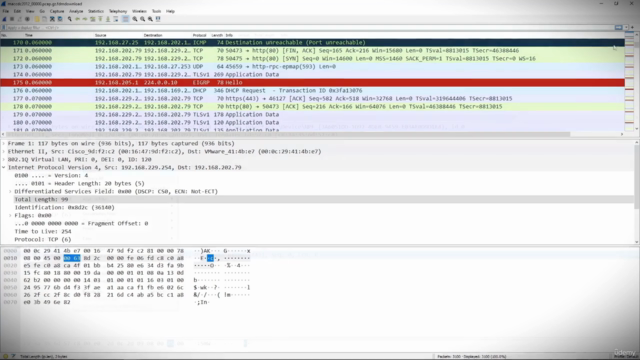640x360 pixels.
Task: Select the Protocol: TCP (6) field
Action: [43, 240]
